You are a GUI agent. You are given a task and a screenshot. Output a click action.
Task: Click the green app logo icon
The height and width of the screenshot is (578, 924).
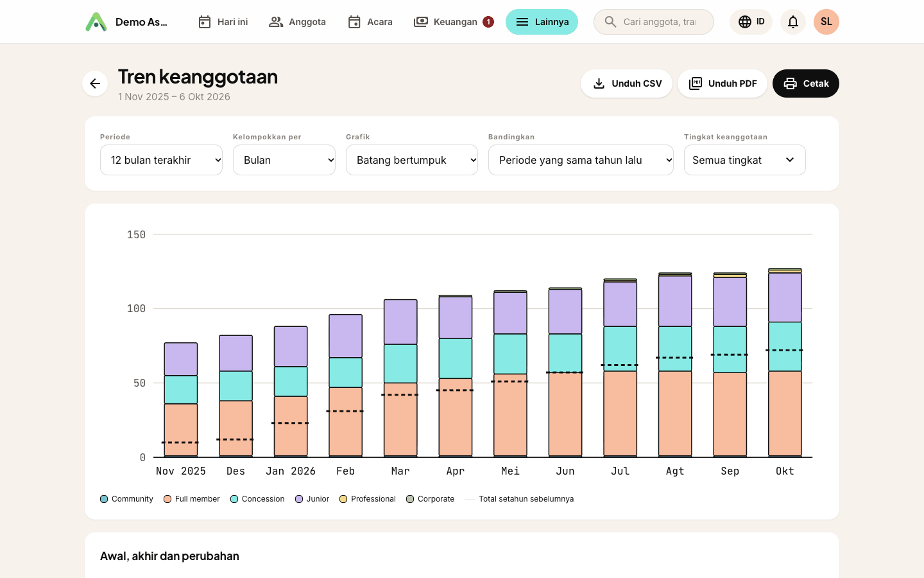[x=96, y=22]
